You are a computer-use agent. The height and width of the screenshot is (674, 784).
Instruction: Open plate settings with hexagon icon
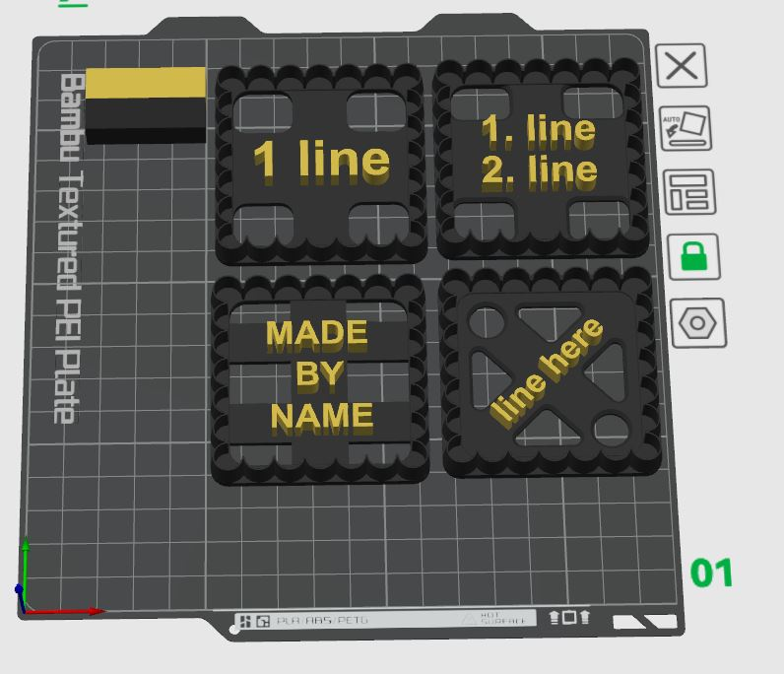pos(698,323)
